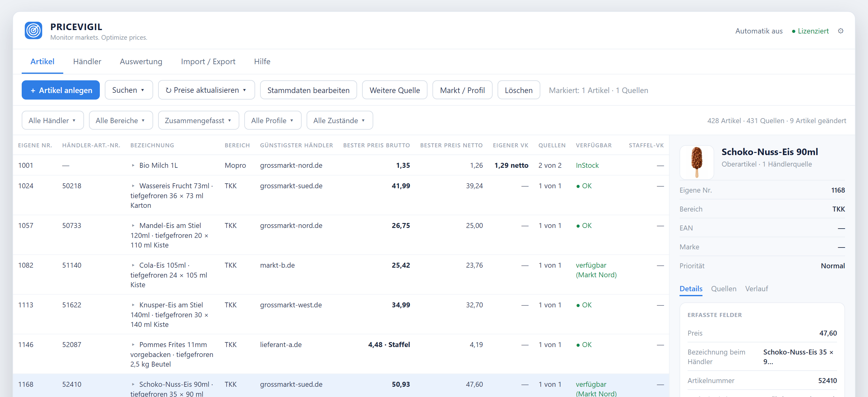Switch to the Artikel tab
The height and width of the screenshot is (397, 868).
click(42, 61)
